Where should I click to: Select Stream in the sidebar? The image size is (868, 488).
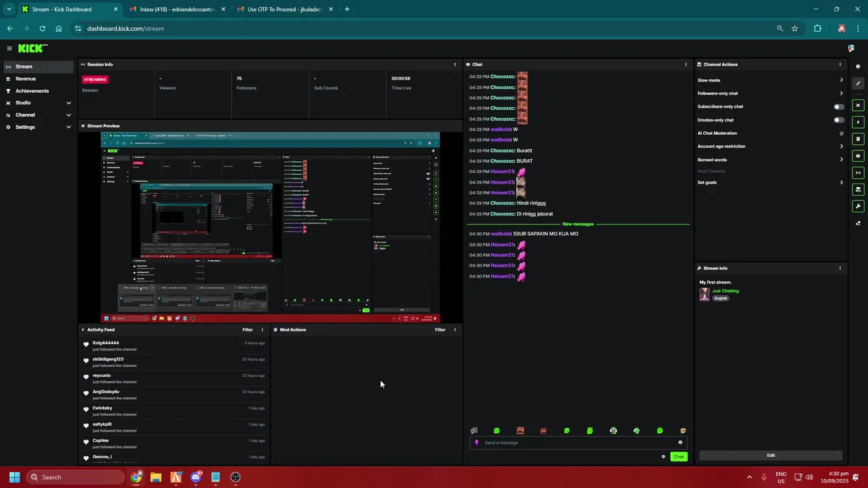click(x=38, y=66)
